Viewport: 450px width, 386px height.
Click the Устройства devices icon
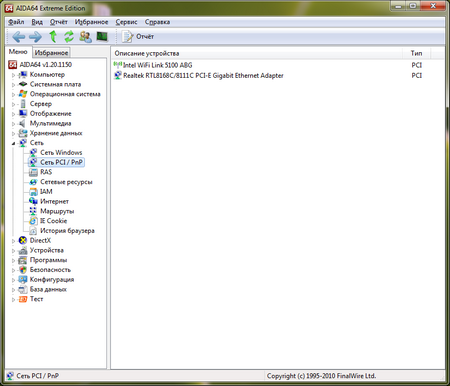[23, 250]
